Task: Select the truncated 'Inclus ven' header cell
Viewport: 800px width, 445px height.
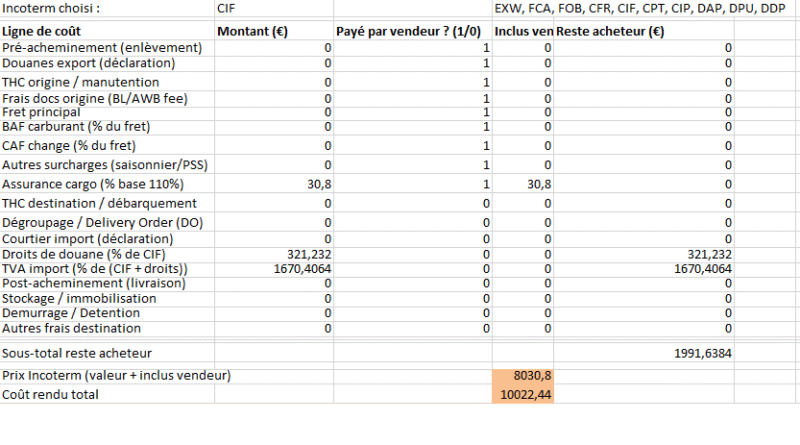Action: tap(523, 31)
